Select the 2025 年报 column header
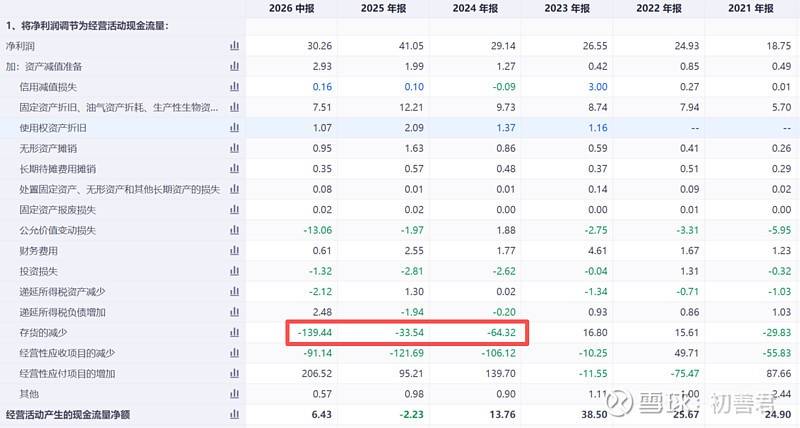800x428 pixels. coord(383,8)
